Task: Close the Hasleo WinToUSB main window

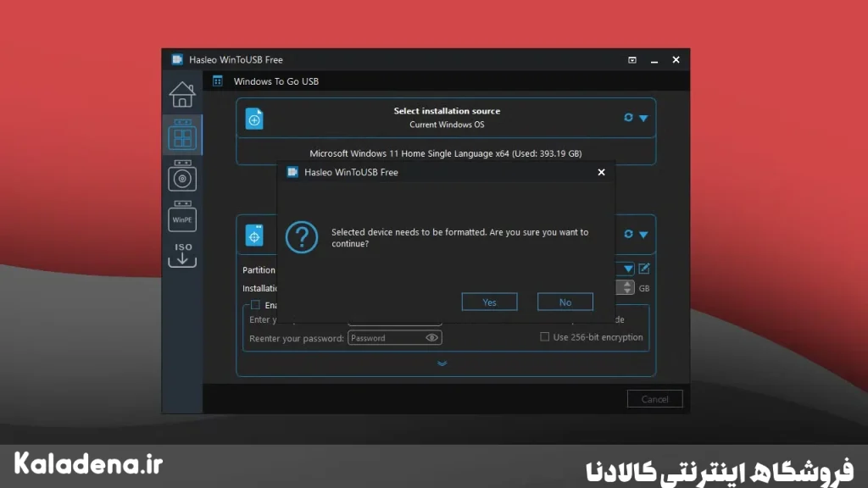Action: click(676, 60)
